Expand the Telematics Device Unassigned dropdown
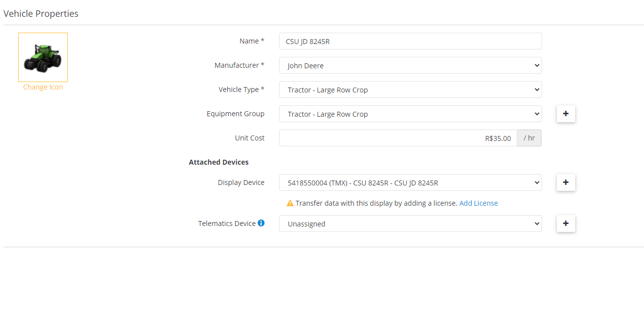The height and width of the screenshot is (315, 644). click(410, 224)
